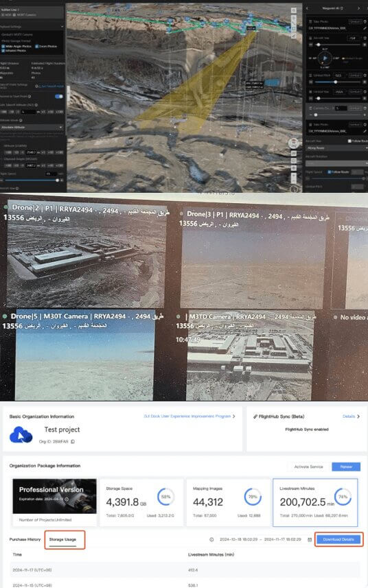Screen dimensions: 368x588
Task: Click the Professional Version package banner
Action: (x=55, y=496)
